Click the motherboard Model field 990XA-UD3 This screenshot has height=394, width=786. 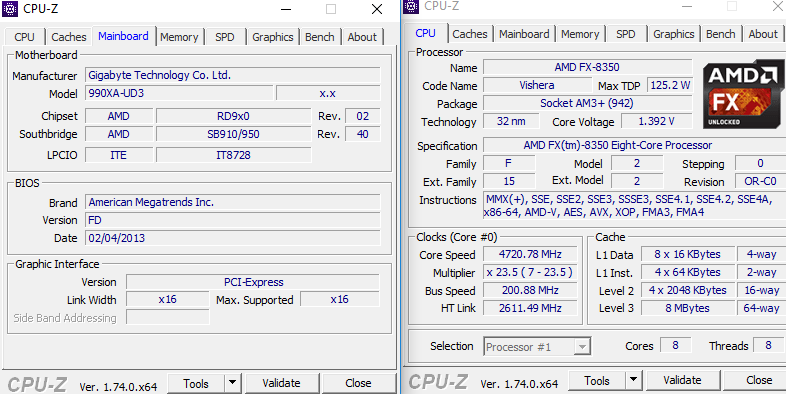179,93
